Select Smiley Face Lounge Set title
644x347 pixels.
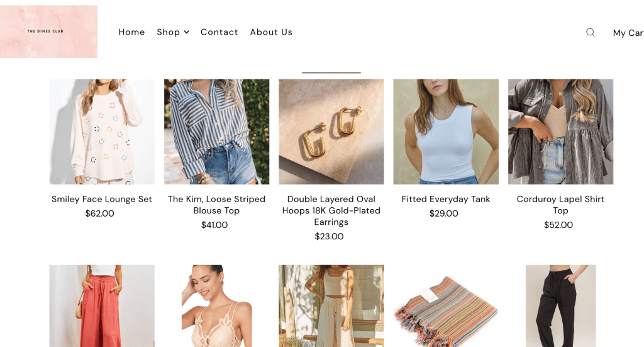(102, 199)
